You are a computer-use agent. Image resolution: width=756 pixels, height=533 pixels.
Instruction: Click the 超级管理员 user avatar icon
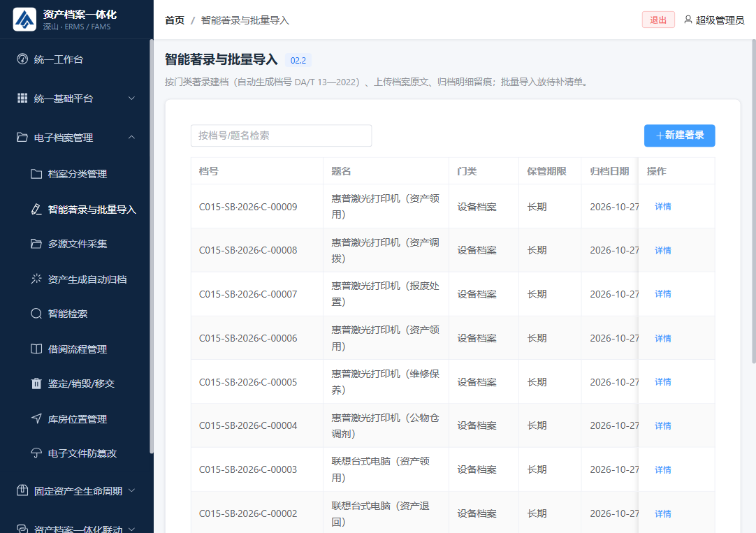click(x=688, y=20)
